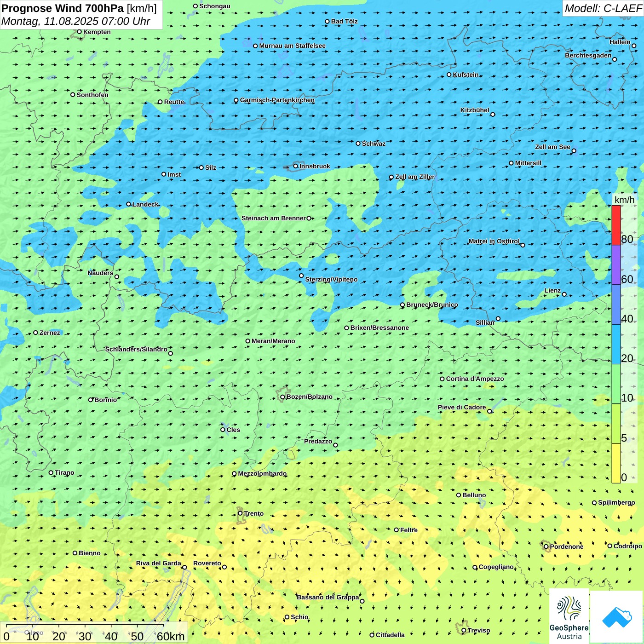Screen dimensions: 644x644
Task: Click the Rovereto city label
Action: tap(207, 563)
